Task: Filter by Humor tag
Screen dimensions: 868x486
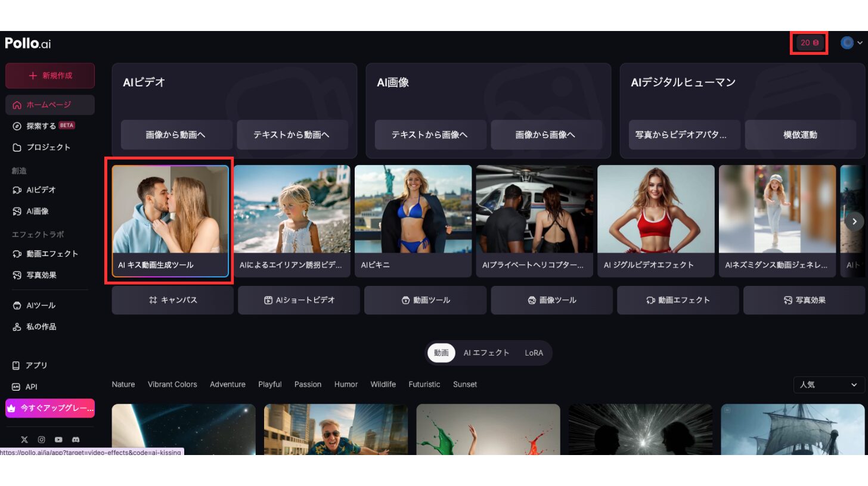Action: tap(346, 384)
